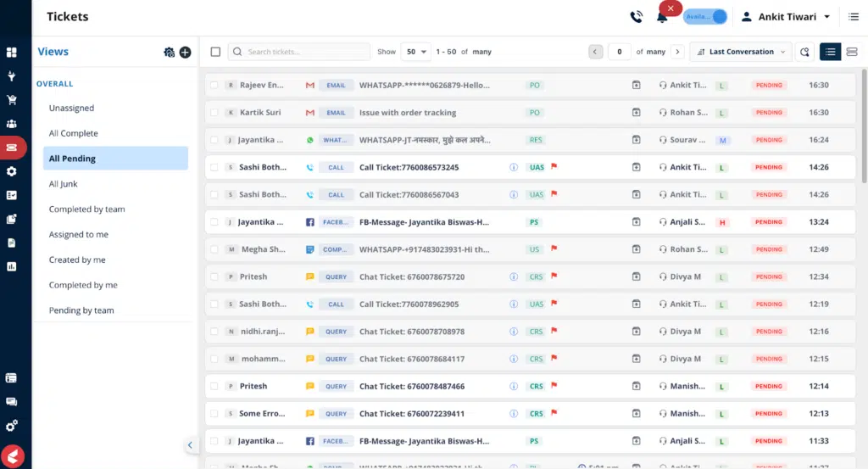This screenshot has height=469, width=868.
Task: Open the Ankit Tiwari user menu
Action: pyautogui.click(x=785, y=17)
